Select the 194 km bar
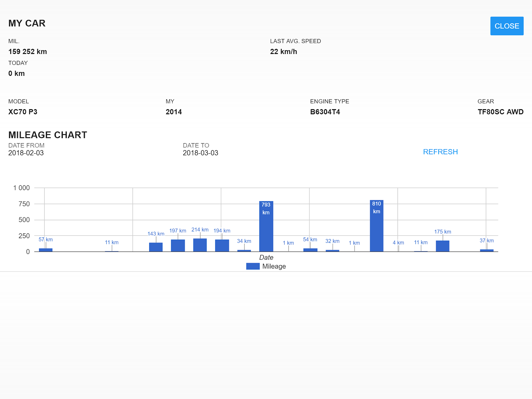 pos(222,246)
